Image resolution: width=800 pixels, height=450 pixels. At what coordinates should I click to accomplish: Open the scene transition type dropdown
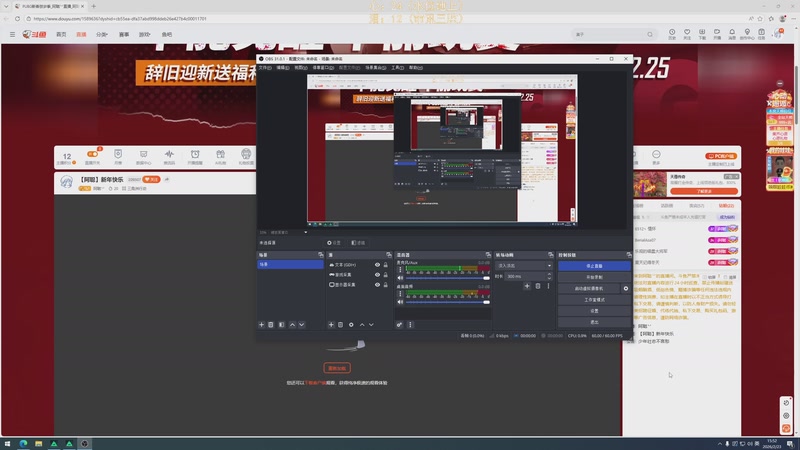click(523, 265)
